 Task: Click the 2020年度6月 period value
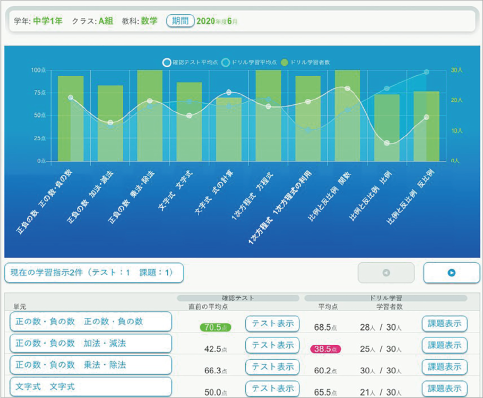coord(217,21)
